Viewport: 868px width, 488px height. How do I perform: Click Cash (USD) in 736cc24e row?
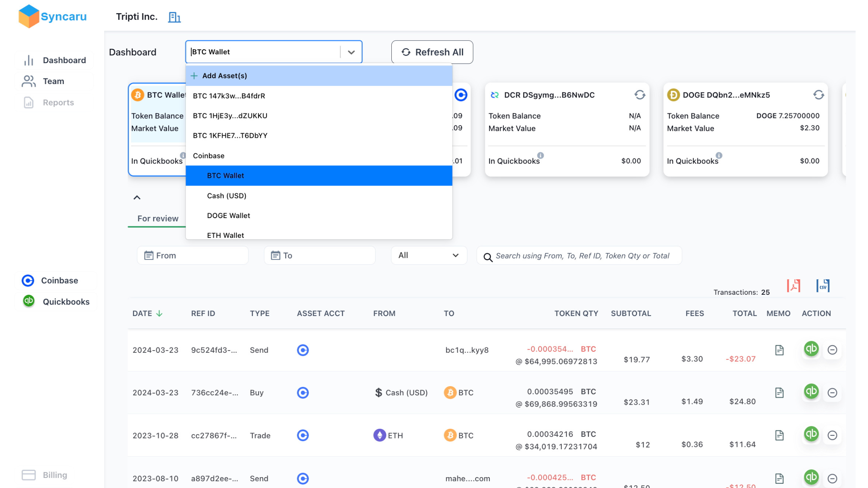tap(401, 393)
